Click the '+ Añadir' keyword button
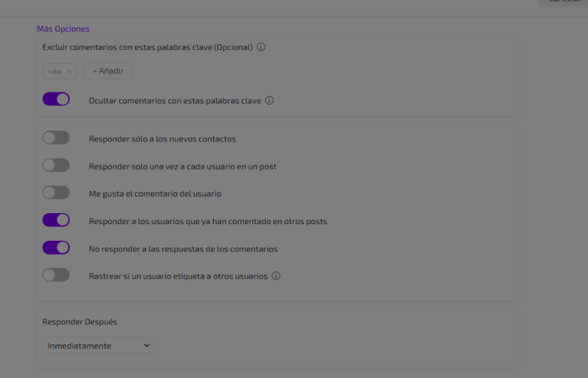The height and width of the screenshot is (378, 588). click(109, 71)
